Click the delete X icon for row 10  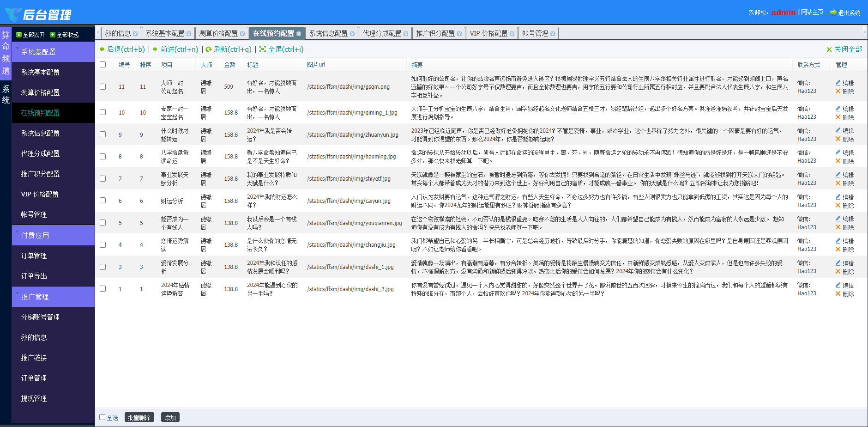[838, 117]
